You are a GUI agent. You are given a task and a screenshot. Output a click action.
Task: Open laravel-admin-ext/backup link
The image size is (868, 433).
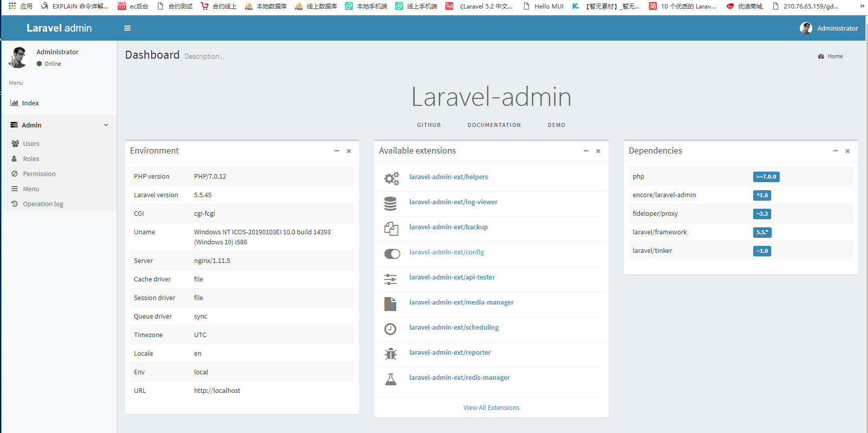448,227
